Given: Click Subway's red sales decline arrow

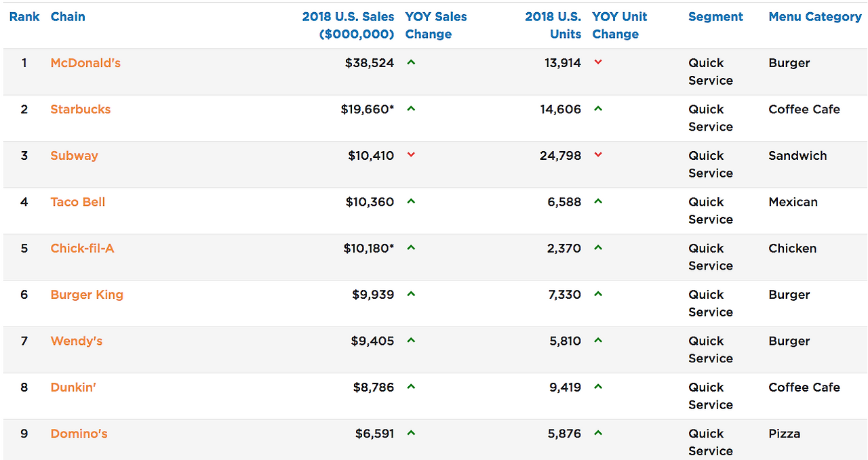Looking at the screenshot, I should [411, 155].
